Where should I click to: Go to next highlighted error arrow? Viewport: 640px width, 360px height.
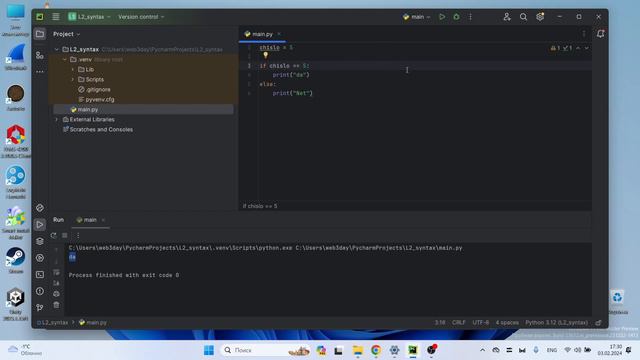tap(587, 48)
